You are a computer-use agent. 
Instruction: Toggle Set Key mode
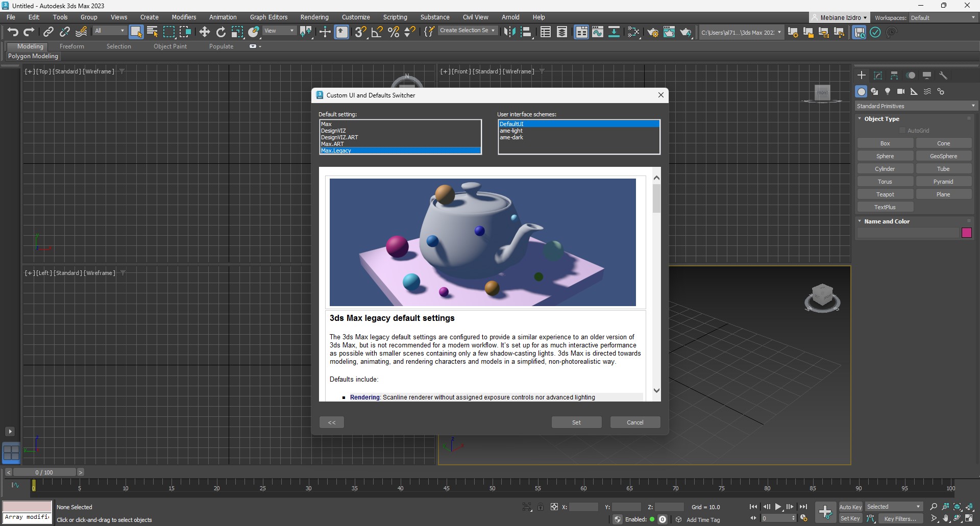pos(850,518)
